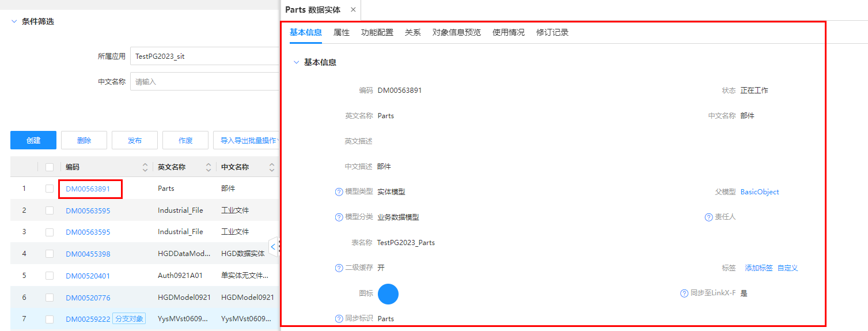
Task: Click the 单实体无文件... Chinese name cell
Action: point(245,276)
